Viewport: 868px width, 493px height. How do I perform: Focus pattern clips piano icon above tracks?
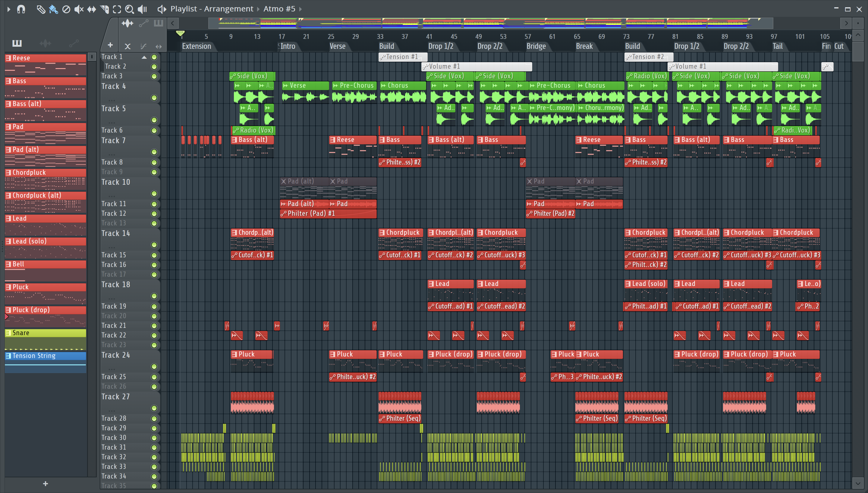pyautogui.click(x=159, y=23)
